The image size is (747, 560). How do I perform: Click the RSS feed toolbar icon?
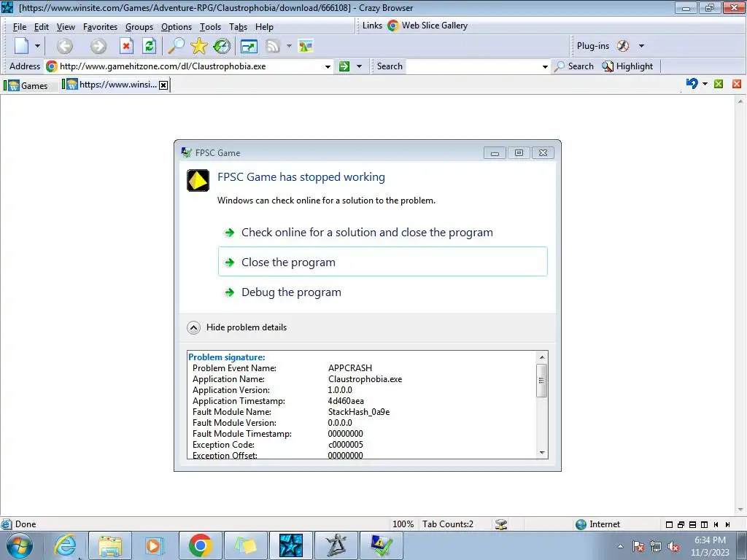point(273,46)
